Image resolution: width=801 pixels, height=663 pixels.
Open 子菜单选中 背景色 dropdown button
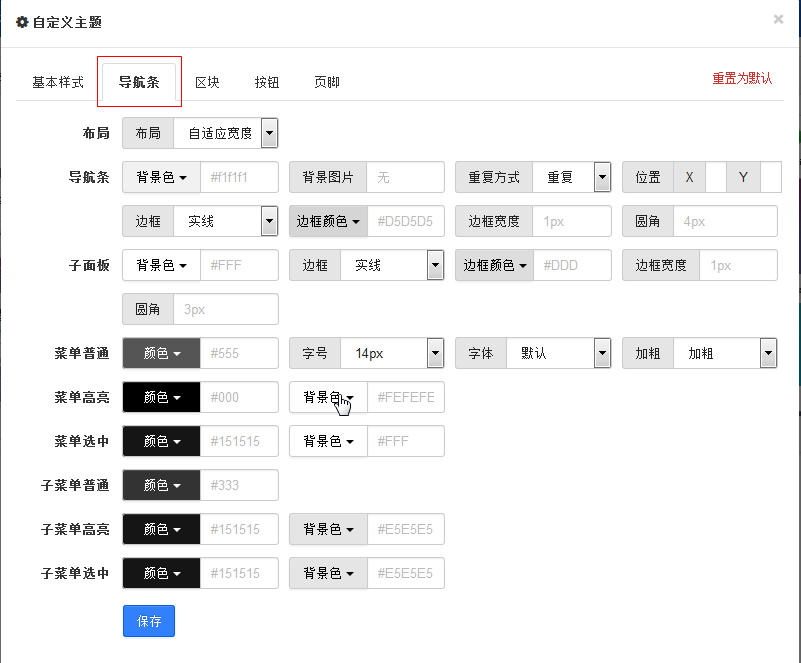click(328, 573)
